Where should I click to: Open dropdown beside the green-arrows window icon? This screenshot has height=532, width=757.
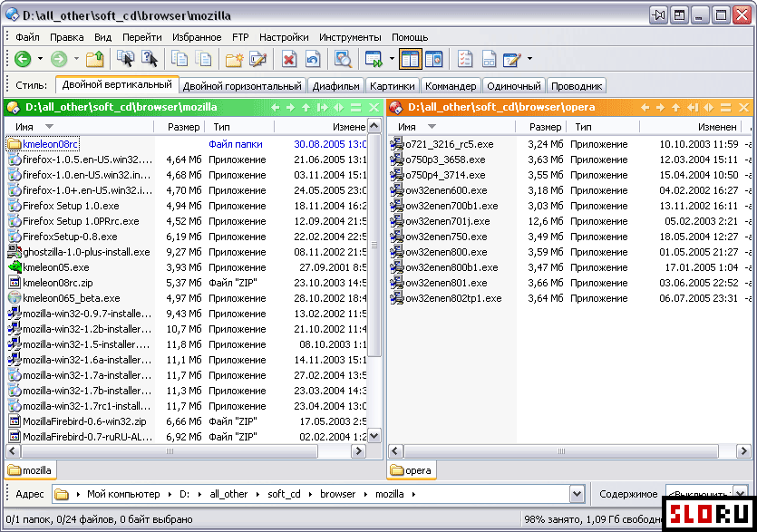tap(392, 59)
